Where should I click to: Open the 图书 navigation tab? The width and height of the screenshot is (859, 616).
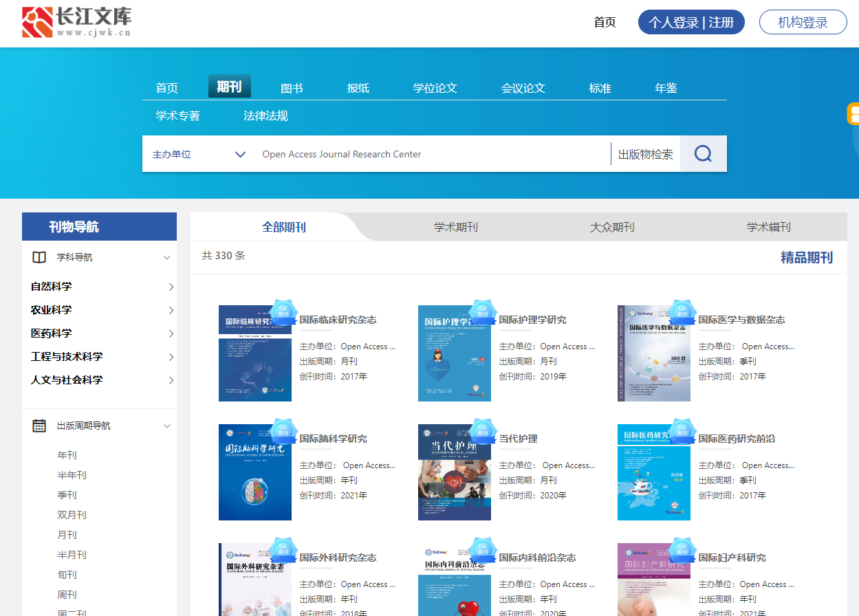click(x=292, y=88)
